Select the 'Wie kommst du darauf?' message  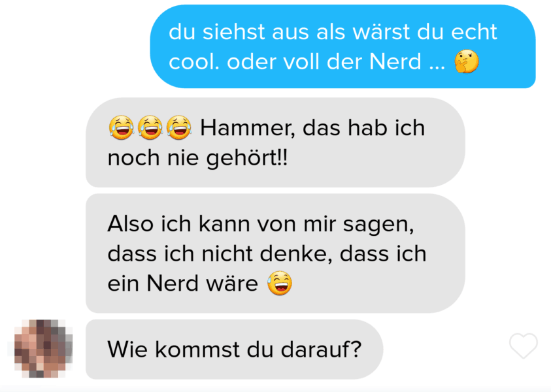pos(235,350)
